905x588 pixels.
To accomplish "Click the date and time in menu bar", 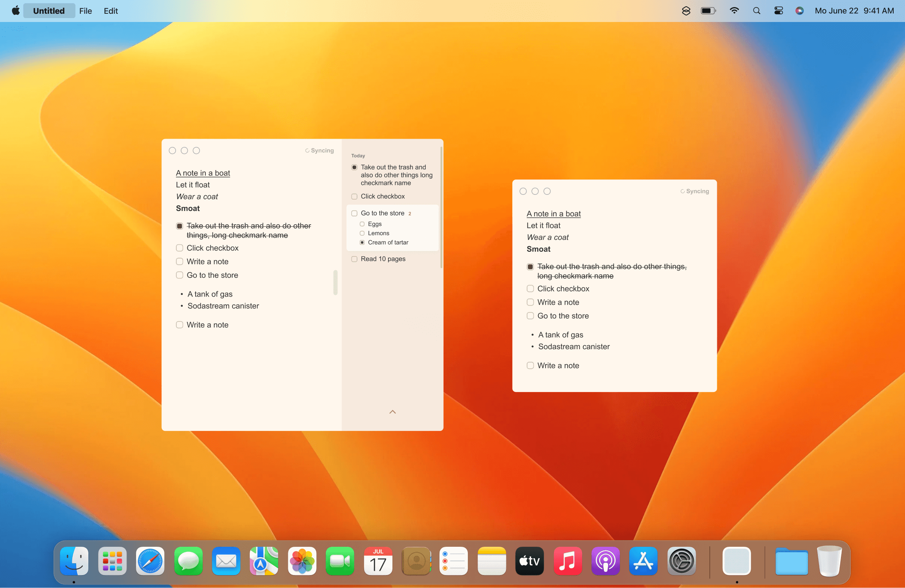I will [854, 11].
